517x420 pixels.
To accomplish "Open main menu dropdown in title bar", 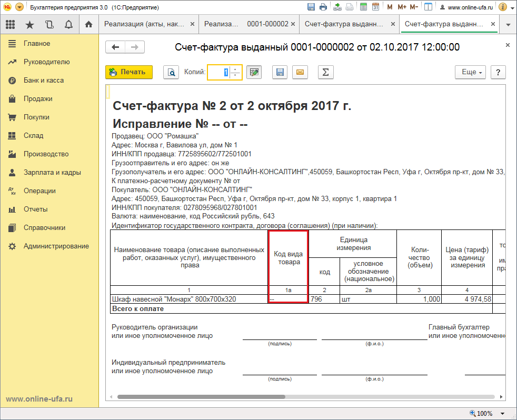I will tap(19, 7).
